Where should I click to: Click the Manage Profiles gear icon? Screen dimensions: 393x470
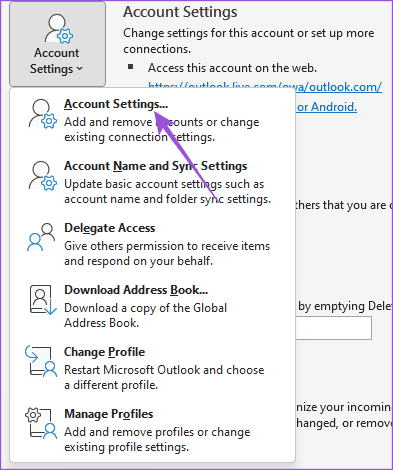41,423
